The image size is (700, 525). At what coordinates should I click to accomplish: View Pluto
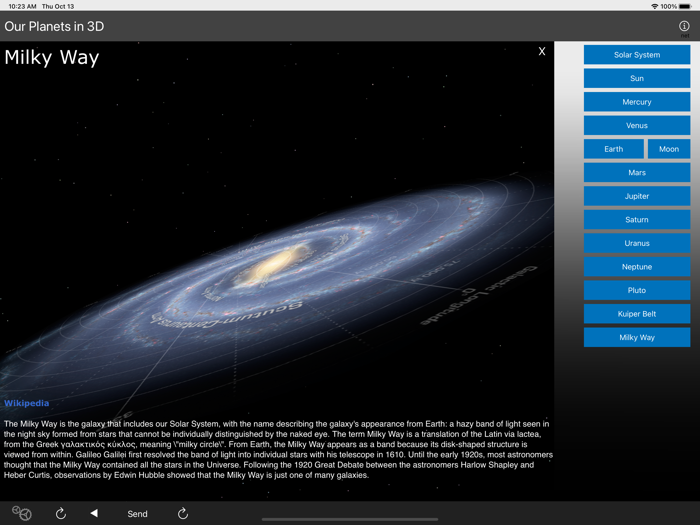(637, 291)
